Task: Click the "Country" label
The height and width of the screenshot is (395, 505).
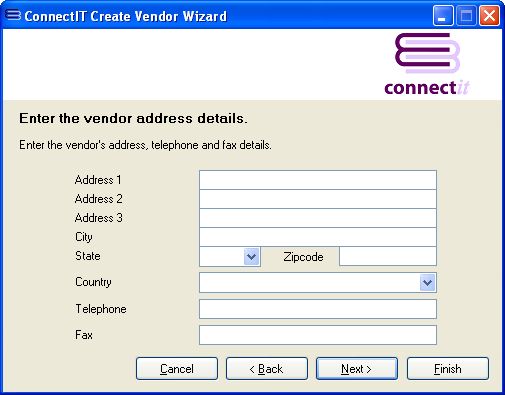Action: (93, 282)
